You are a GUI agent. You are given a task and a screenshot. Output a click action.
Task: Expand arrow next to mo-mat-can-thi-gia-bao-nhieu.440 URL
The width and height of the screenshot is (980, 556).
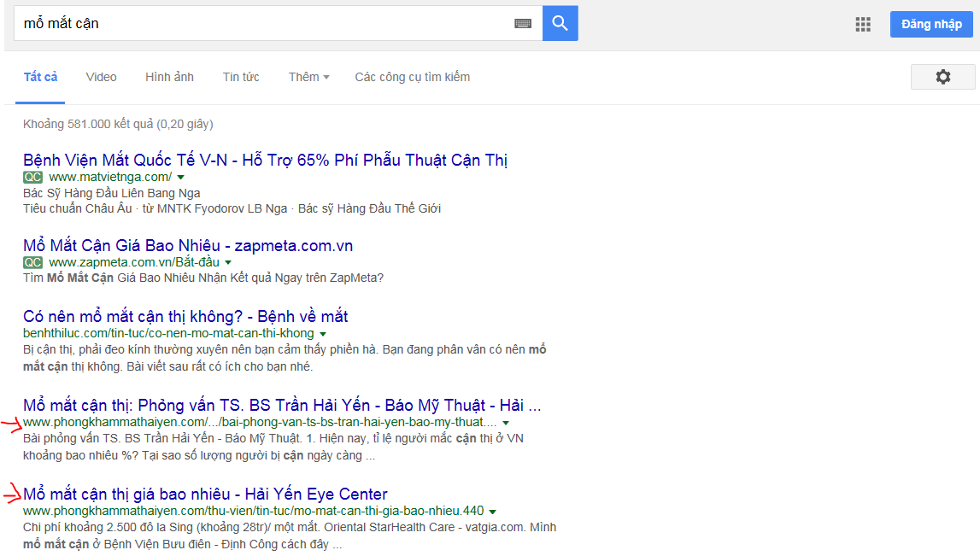(x=492, y=512)
